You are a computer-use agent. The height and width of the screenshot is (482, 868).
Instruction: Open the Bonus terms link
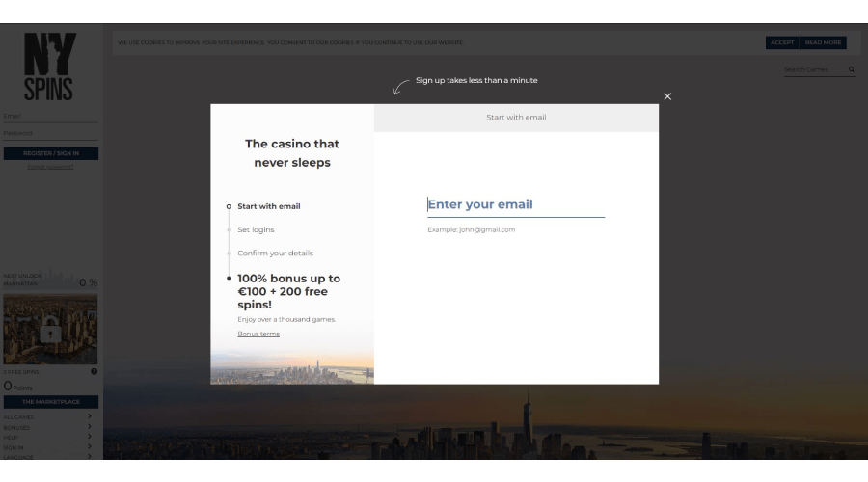[258, 335]
